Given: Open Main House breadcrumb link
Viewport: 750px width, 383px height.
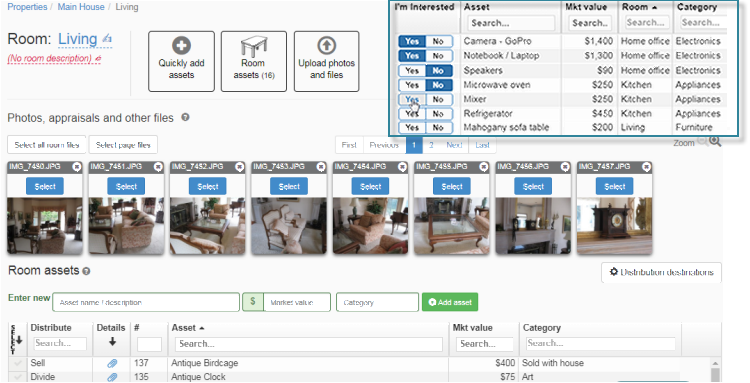Looking at the screenshot, I should 81,7.
